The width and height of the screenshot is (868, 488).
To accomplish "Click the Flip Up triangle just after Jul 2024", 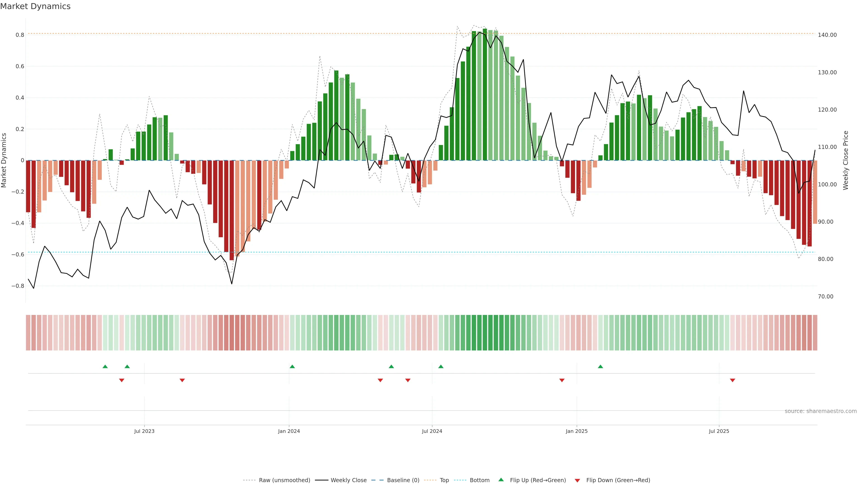I will coord(441,366).
